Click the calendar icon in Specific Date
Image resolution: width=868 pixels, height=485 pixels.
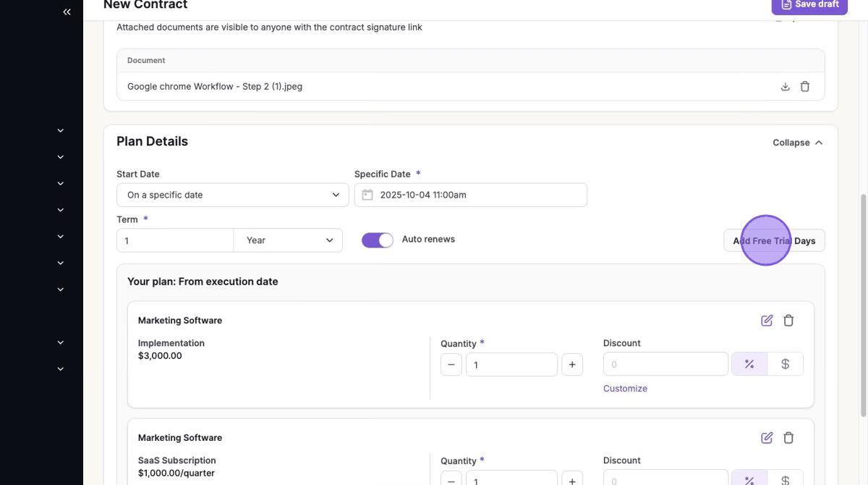coord(367,195)
